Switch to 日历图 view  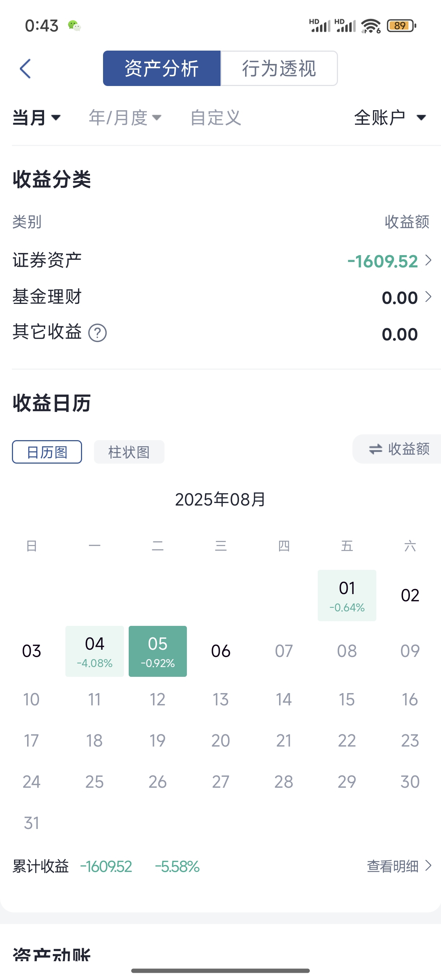47,452
